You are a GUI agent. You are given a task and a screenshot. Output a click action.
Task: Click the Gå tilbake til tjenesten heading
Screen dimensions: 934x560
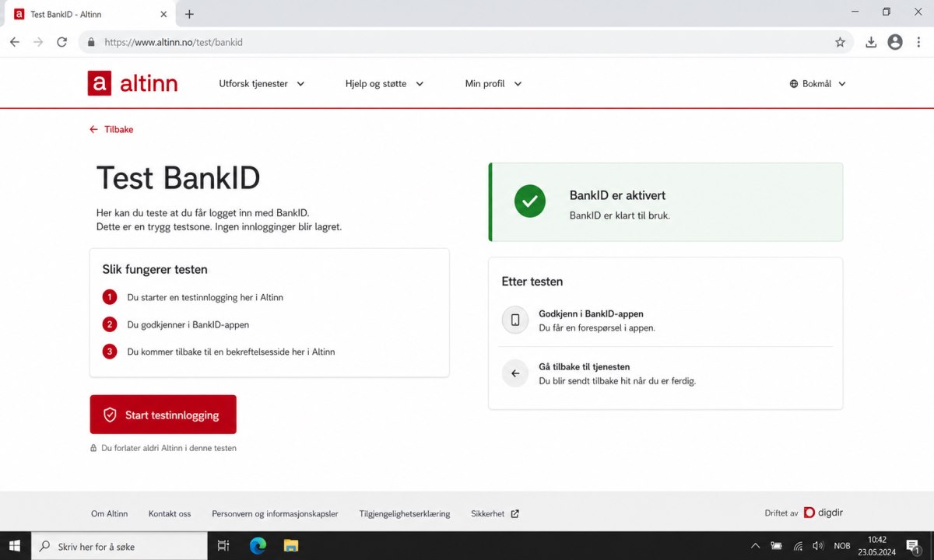point(585,367)
